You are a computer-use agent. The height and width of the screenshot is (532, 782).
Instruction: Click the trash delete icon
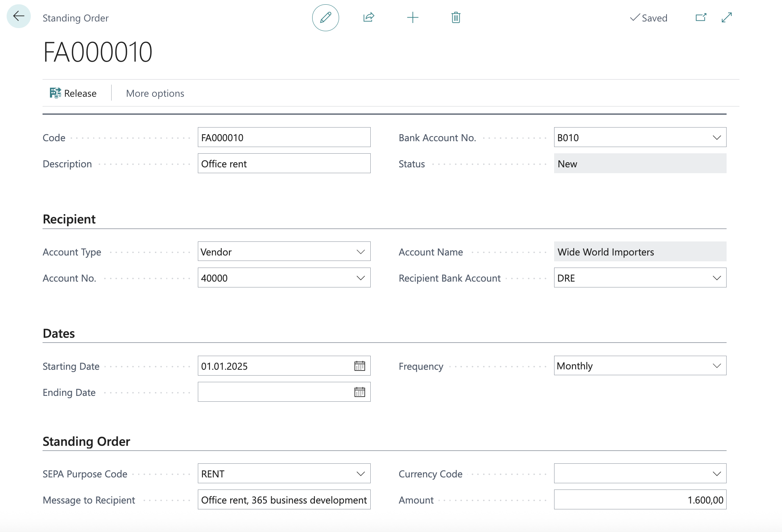456,18
